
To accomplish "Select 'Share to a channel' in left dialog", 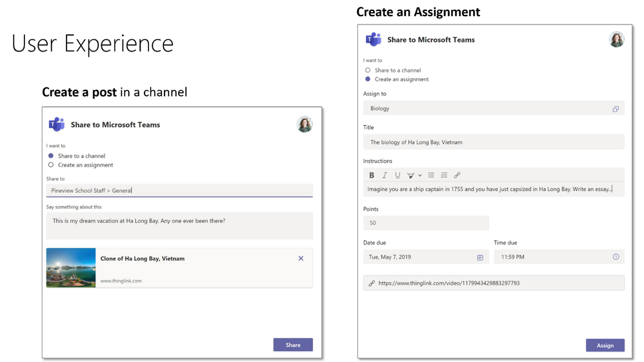I will pos(51,156).
